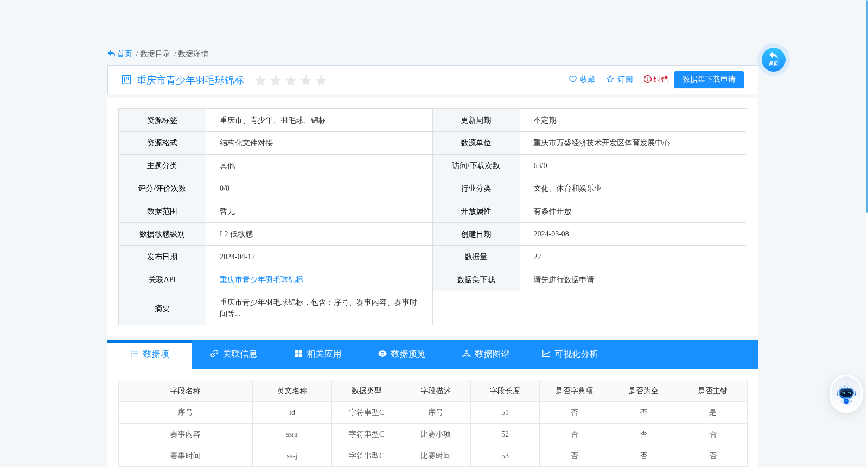Image resolution: width=868 pixels, height=467 pixels.
Task: Open the 可视化分析 tab
Action: click(x=570, y=354)
